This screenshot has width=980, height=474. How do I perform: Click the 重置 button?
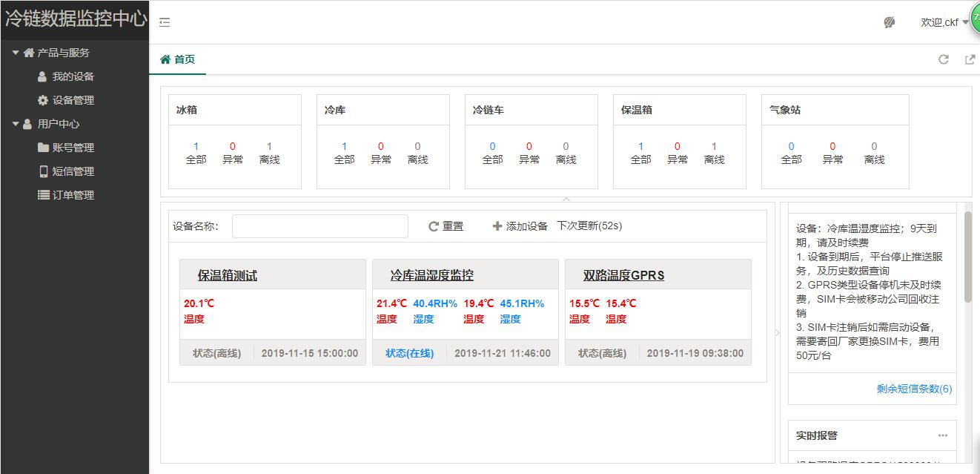[x=446, y=226]
